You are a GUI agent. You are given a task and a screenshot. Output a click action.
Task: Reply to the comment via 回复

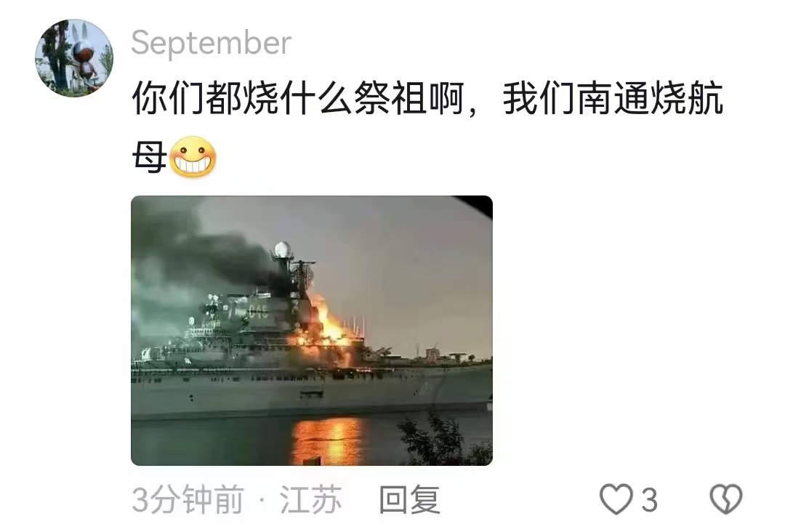pos(409,499)
